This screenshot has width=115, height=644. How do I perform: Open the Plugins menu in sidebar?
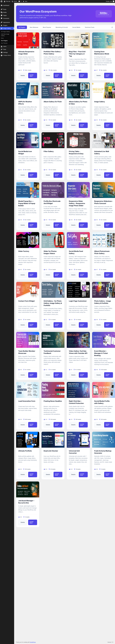(7, 25)
